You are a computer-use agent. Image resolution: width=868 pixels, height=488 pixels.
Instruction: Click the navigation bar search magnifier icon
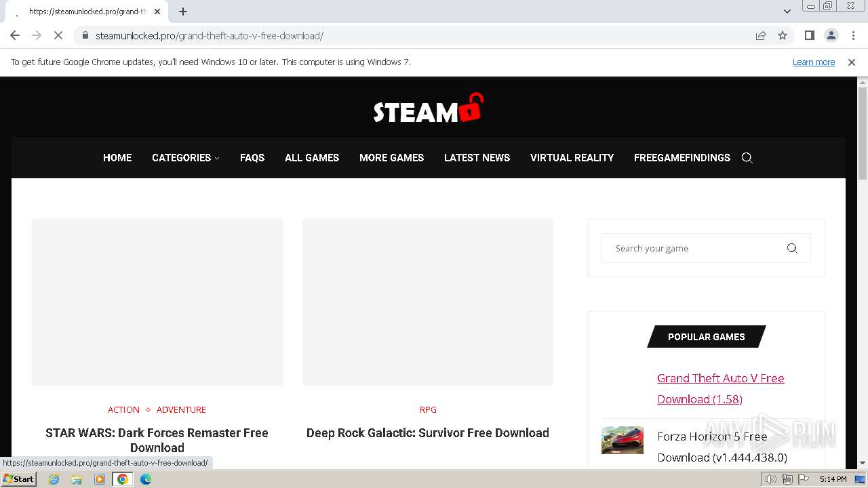click(x=747, y=157)
